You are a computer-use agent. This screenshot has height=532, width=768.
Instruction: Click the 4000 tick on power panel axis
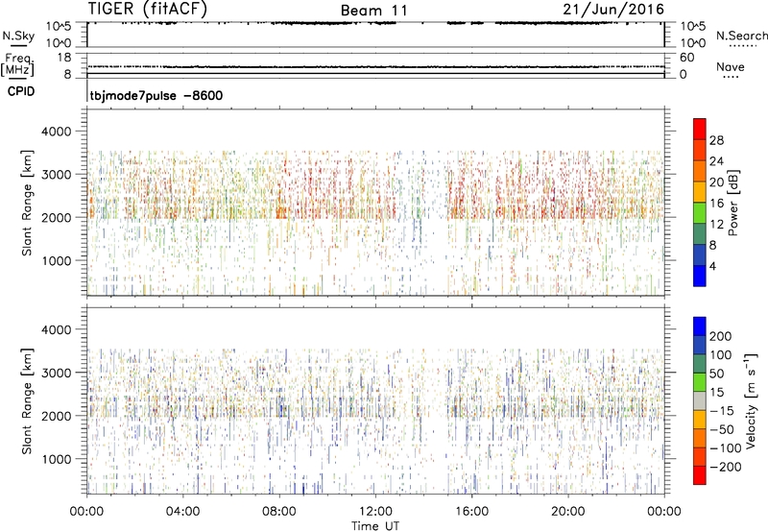(x=57, y=132)
